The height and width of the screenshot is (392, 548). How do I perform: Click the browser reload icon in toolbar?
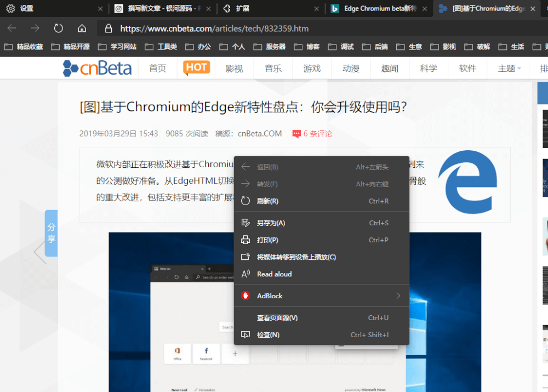[59, 29]
